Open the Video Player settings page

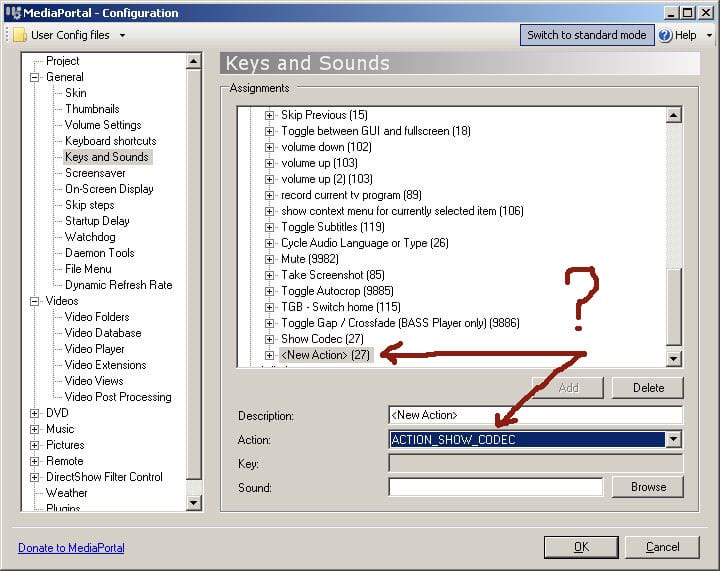95,349
